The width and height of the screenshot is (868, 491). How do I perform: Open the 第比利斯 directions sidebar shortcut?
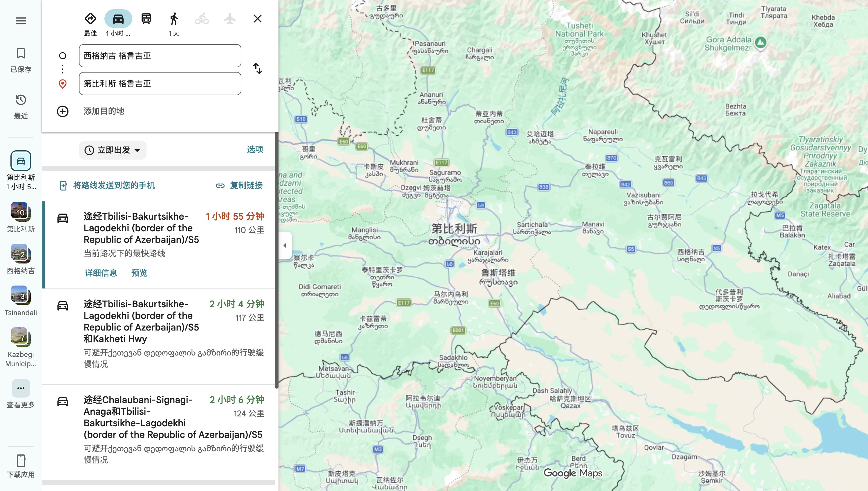(x=21, y=170)
